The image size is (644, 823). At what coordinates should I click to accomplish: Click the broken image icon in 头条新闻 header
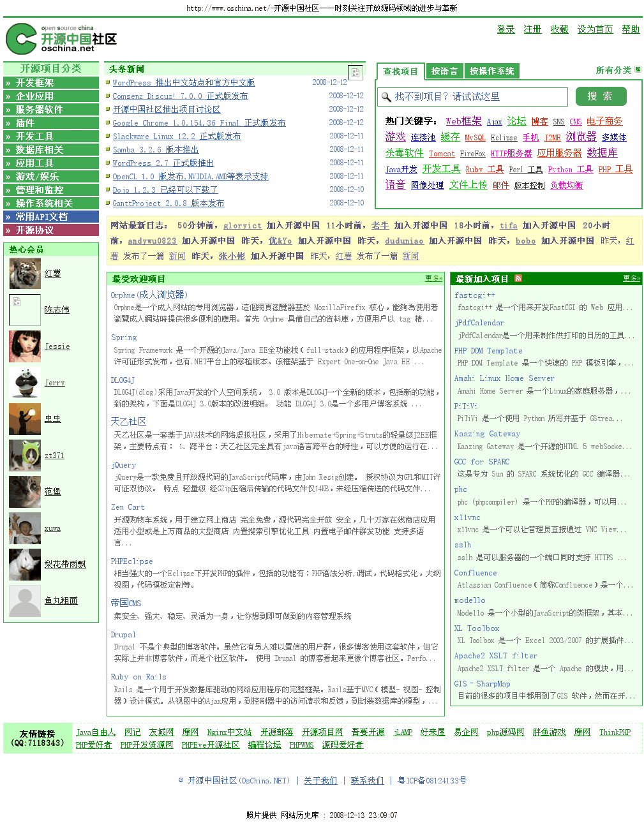[x=356, y=73]
